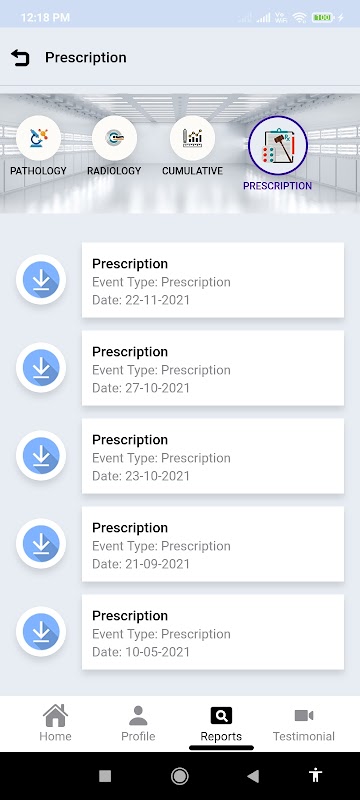The width and height of the screenshot is (360, 800).
Task: Select the Radiology category icon
Action: tap(114, 138)
